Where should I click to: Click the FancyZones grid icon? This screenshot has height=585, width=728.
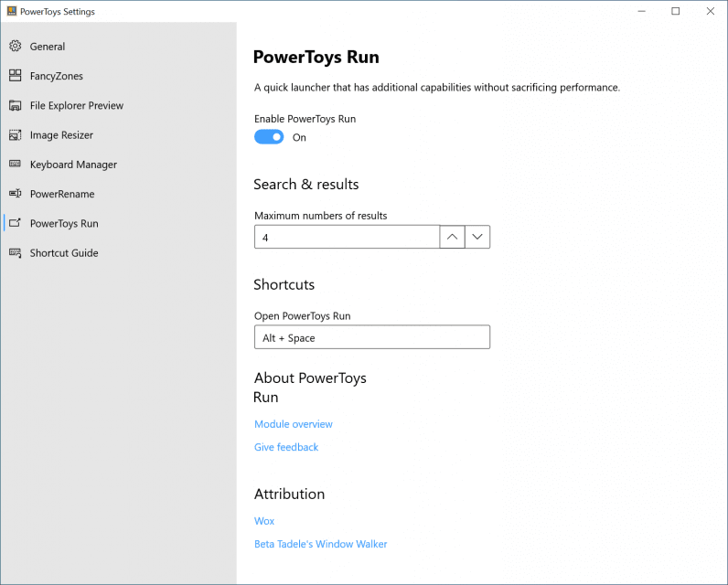pyautogui.click(x=15, y=76)
